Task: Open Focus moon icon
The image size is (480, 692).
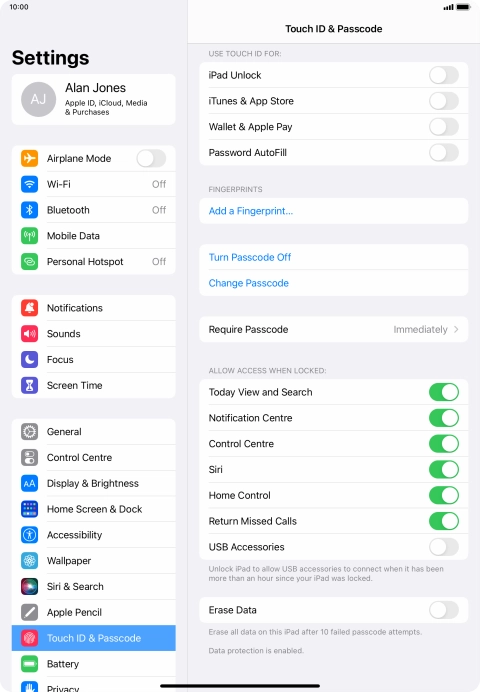Action: pyautogui.click(x=30, y=359)
